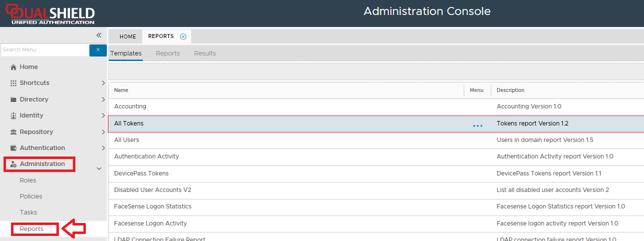The width and height of the screenshot is (644, 241).
Task: Open the Results sub-tab
Action: point(205,53)
